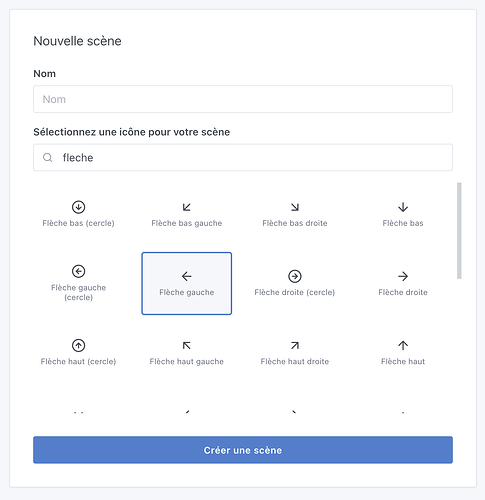Pick the Flèche bas droite icon
Viewport: 485px width, 500px height.
click(295, 214)
